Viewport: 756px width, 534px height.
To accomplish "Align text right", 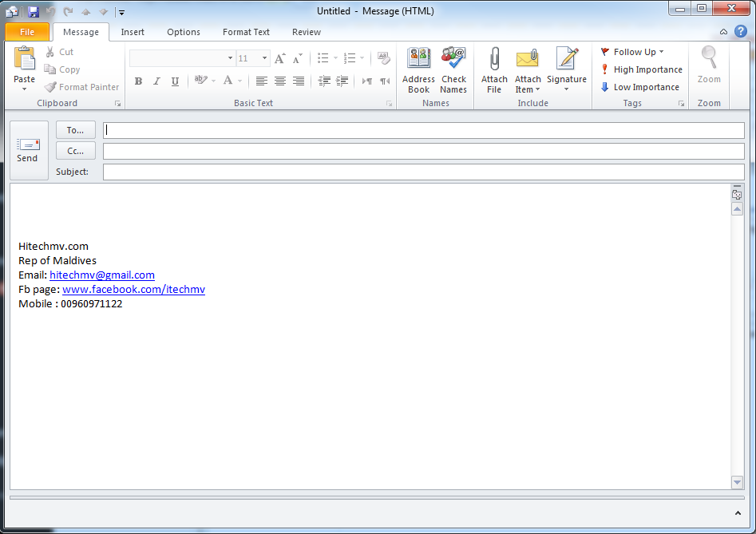I will pos(299,81).
